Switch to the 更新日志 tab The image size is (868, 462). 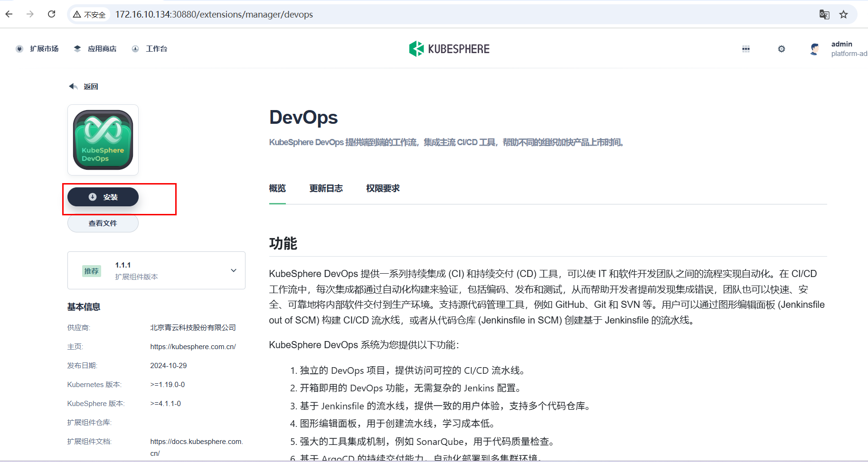(x=326, y=189)
